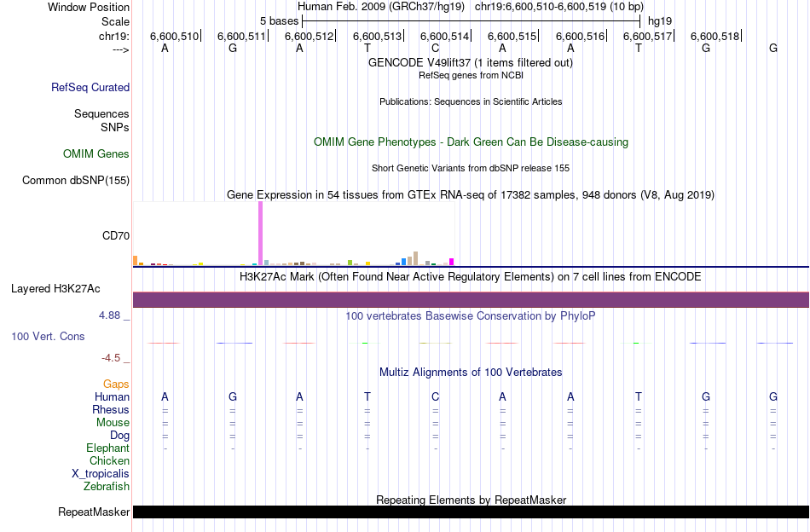Select the Dog alignment row label
Screen dimensions: 810x532
click(x=119, y=436)
